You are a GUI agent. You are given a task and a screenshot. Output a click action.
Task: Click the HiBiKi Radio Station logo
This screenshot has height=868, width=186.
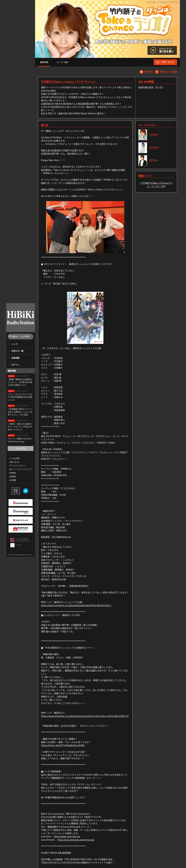click(x=21, y=318)
